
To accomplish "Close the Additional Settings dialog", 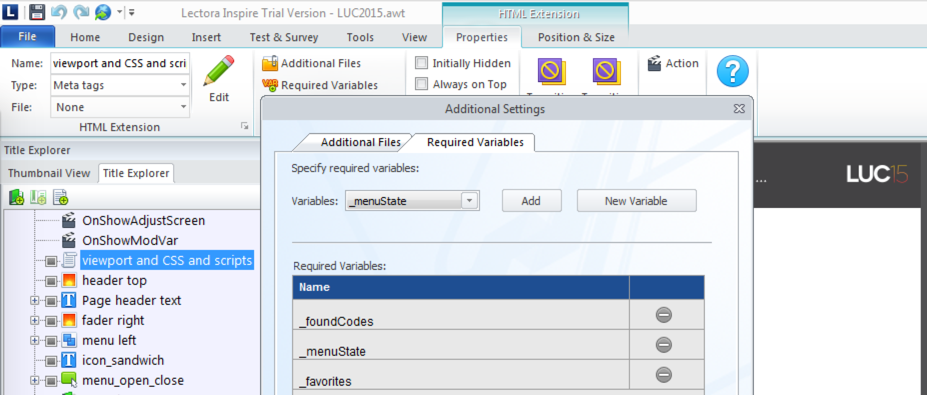I will coord(738,109).
